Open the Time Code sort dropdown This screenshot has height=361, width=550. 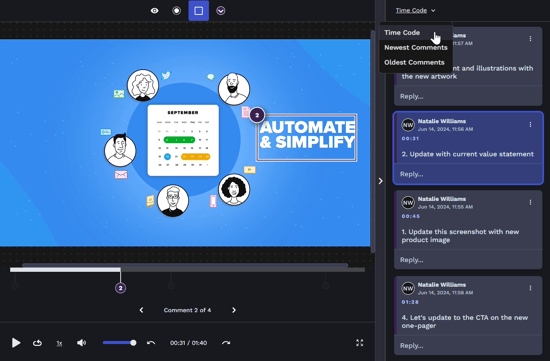[x=415, y=11]
